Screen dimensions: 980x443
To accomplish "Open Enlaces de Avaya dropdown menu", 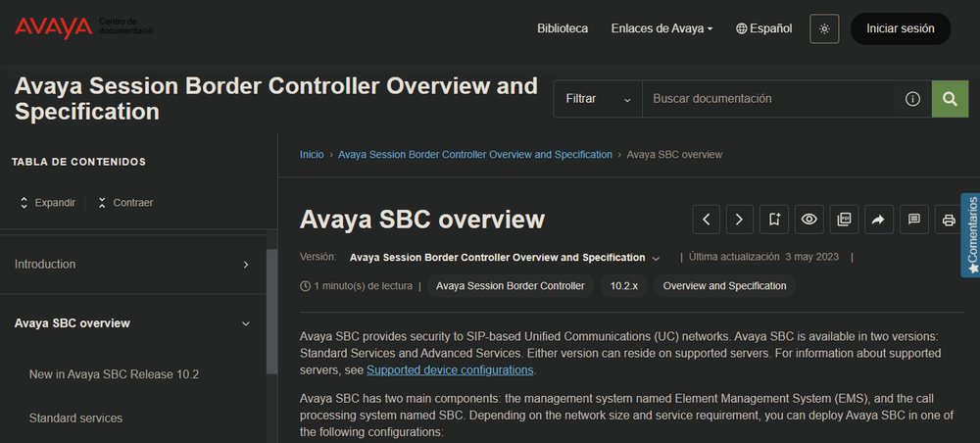I will click(x=661, y=28).
